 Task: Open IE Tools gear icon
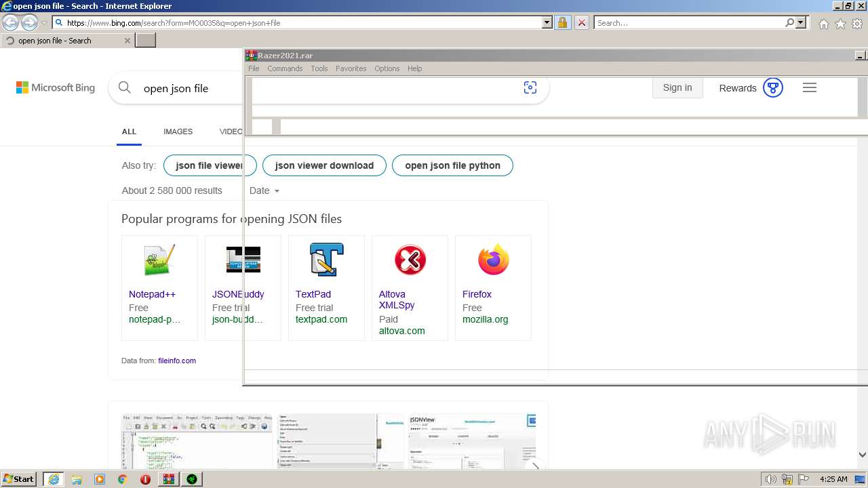pyautogui.click(x=857, y=24)
